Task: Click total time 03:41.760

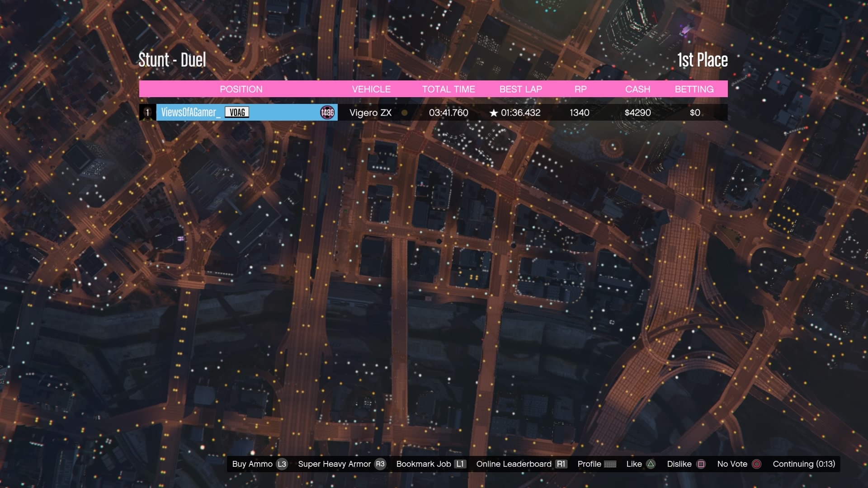Action: pos(448,113)
